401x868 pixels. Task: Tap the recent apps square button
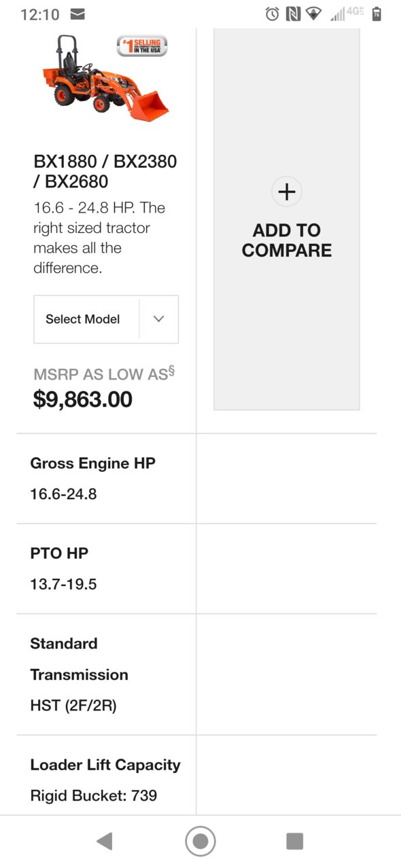pyautogui.click(x=294, y=842)
